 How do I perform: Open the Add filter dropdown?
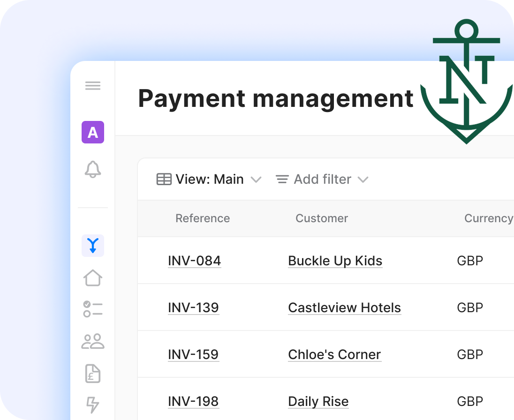322,180
